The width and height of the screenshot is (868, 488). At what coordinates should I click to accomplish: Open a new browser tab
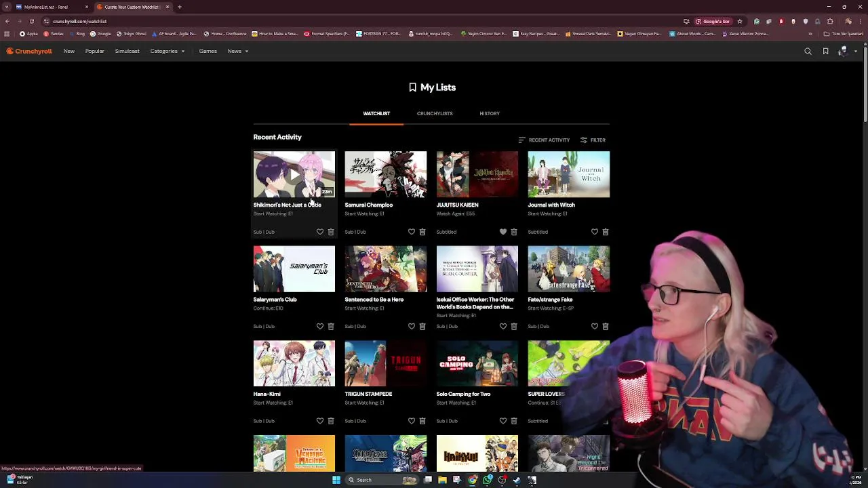[180, 7]
